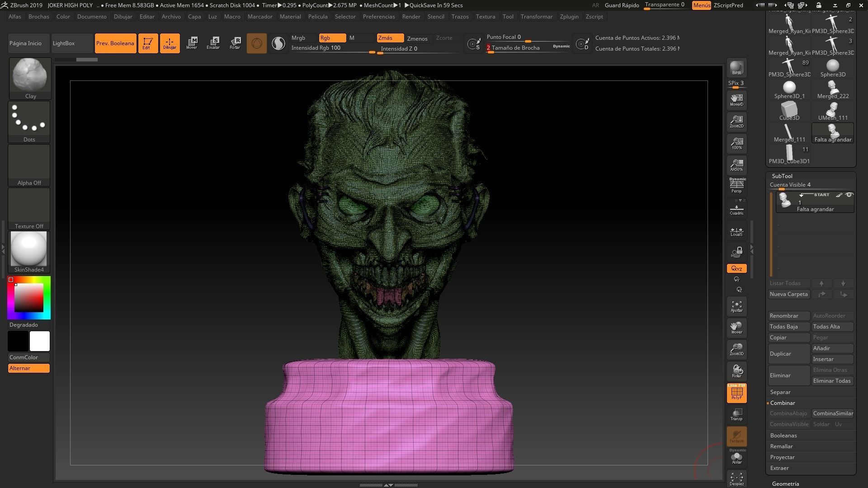The height and width of the screenshot is (488, 868).
Task: Open the Preferencias menu
Action: click(x=379, y=17)
